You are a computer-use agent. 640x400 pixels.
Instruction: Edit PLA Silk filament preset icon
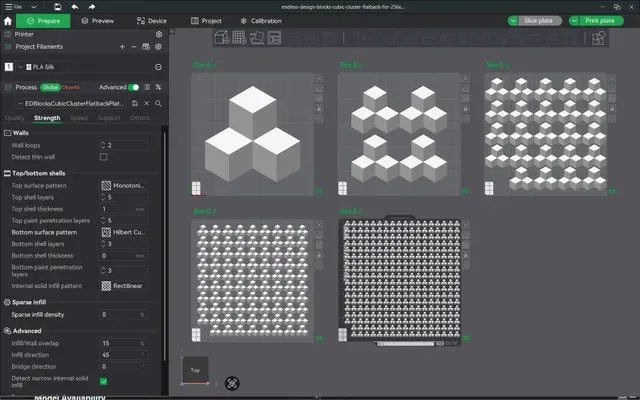(x=158, y=67)
